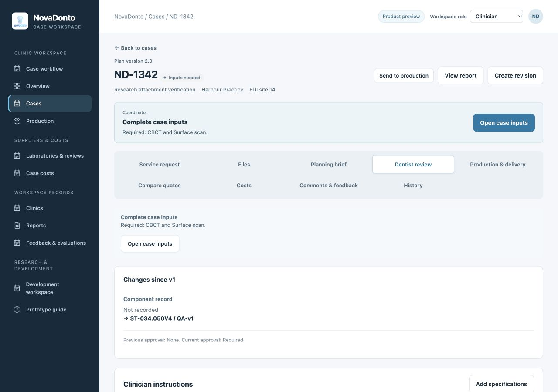
Task: Open Feedback & evaluations in the sidebar
Action: pyautogui.click(x=50, y=243)
